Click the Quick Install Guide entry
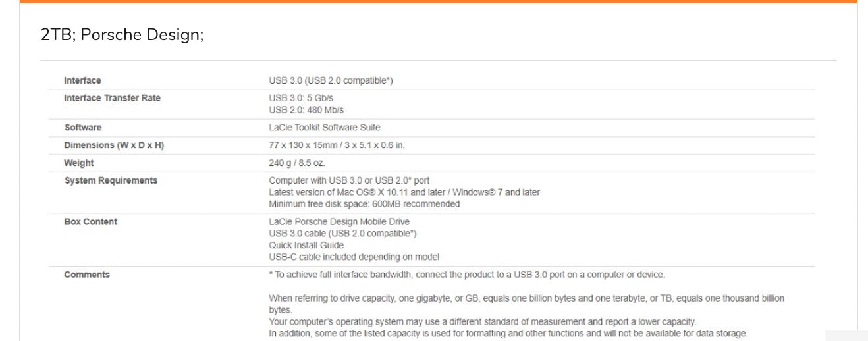This screenshot has height=341, width=868. tap(306, 246)
